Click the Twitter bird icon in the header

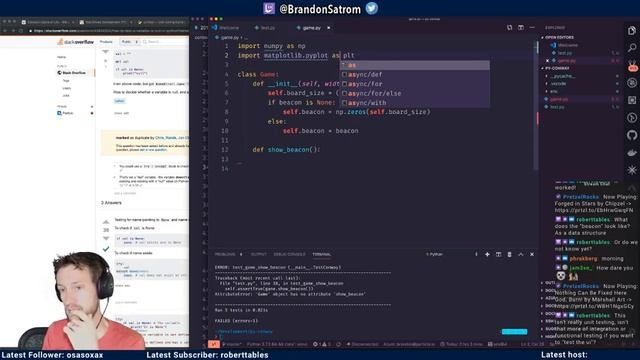(371, 8)
